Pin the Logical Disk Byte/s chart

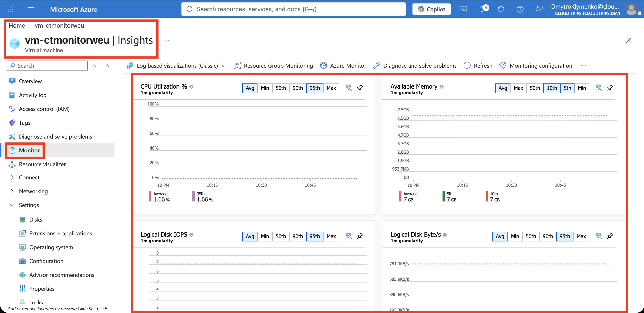(610, 236)
